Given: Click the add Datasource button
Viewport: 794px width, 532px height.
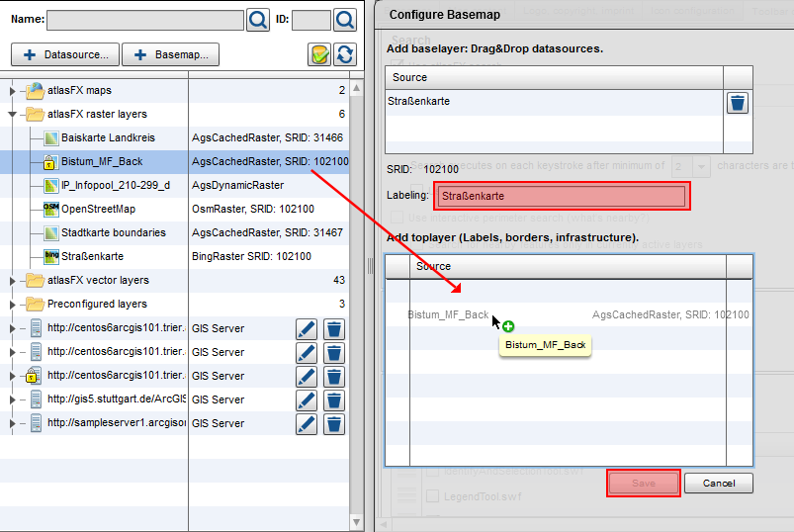Looking at the screenshot, I should (65, 54).
